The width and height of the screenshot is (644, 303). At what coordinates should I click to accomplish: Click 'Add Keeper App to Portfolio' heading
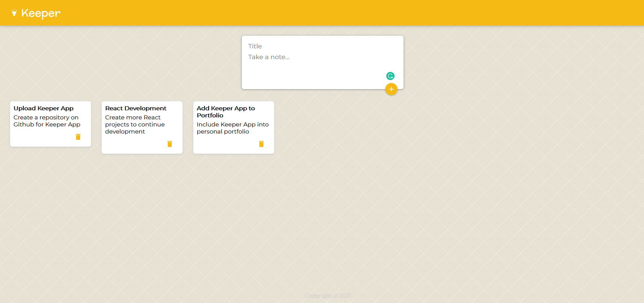pos(226,112)
